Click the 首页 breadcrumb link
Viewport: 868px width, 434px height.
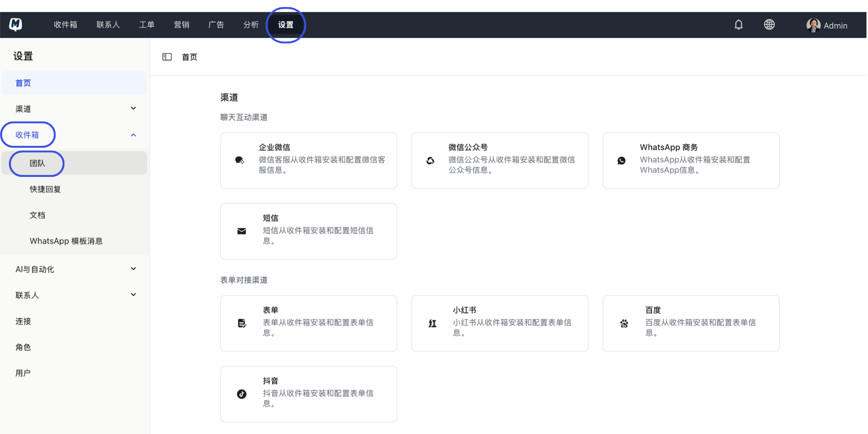(x=189, y=56)
